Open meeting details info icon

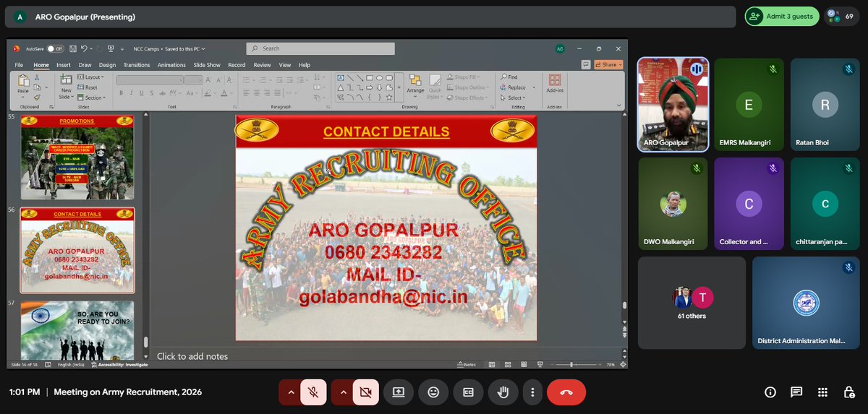coord(770,392)
